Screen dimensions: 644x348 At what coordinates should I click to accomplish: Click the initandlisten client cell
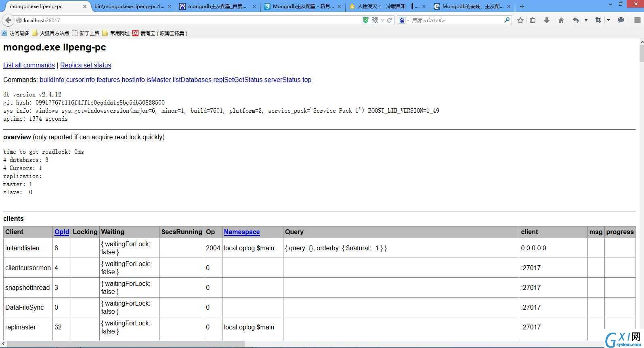click(x=28, y=248)
